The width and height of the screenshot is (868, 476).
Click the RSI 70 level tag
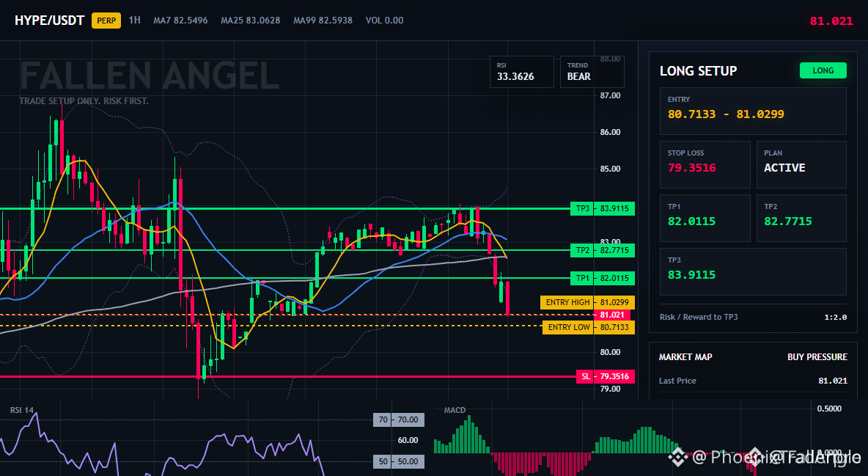399,420
